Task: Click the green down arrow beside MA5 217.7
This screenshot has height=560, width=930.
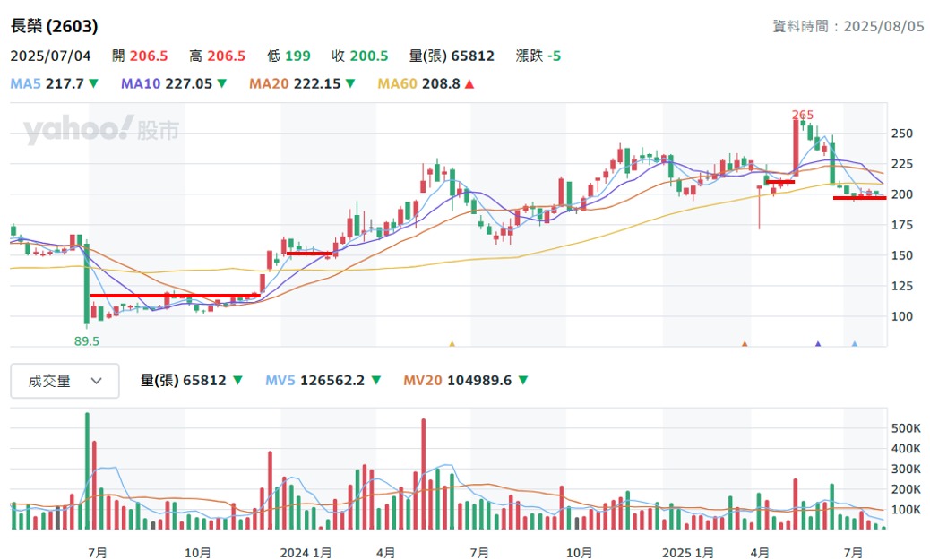Action: 94,84
